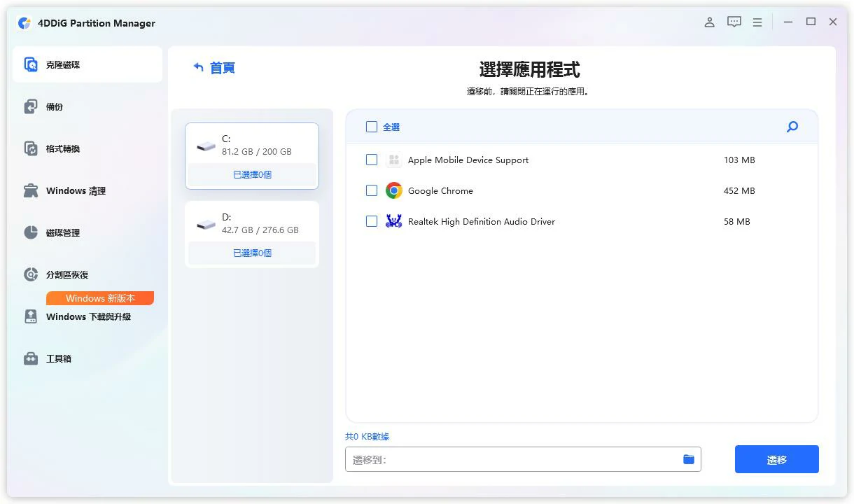854x504 pixels.
Task: Click the 81.2 GB / 200 GB text
Action: pyautogui.click(x=257, y=151)
